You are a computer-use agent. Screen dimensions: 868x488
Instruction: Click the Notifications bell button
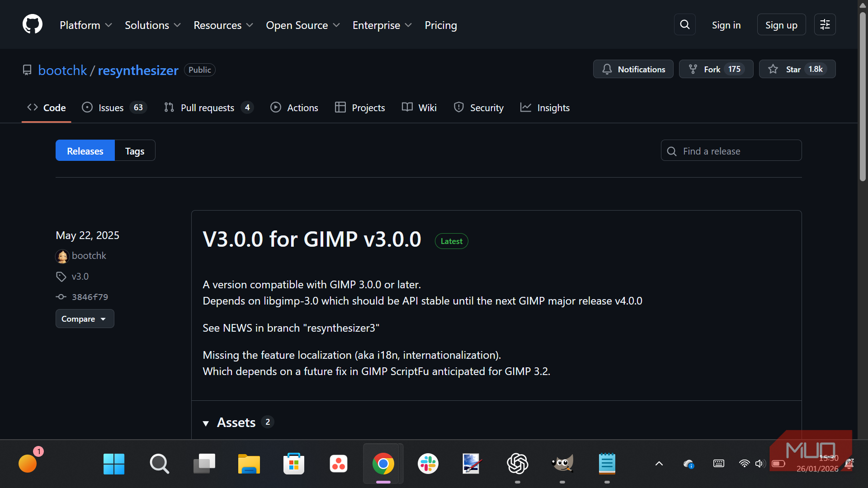coord(633,69)
